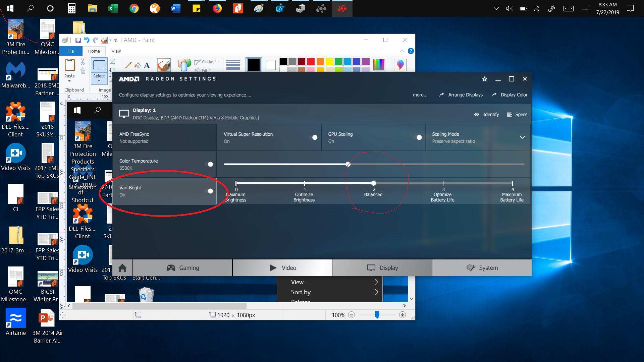644x362 pixels.
Task: Switch to the Display tab
Action: coord(382,268)
